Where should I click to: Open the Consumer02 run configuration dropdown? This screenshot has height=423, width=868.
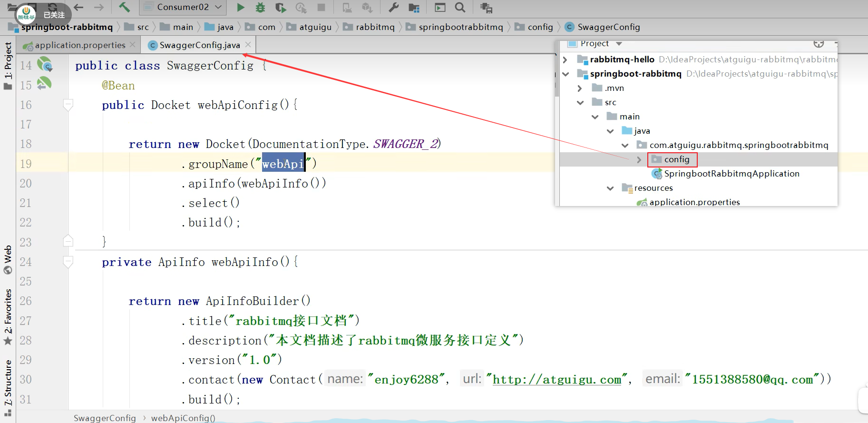pyautogui.click(x=183, y=7)
